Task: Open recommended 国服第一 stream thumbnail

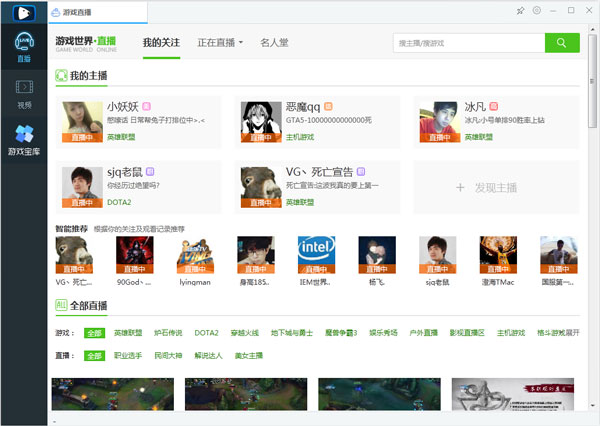Action: pyautogui.click(x=559, y=255)
